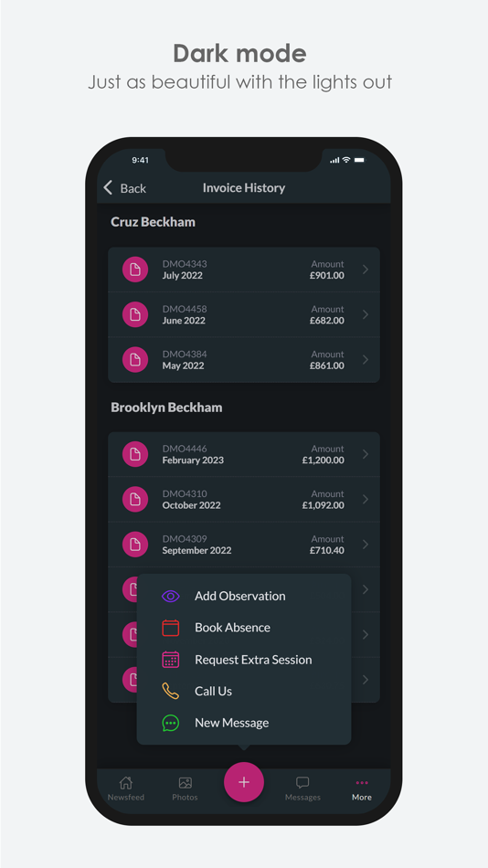Select the More tab
The height and width of the screenshot is (868, 488).
pyautogui.click(x=362, y=789)
